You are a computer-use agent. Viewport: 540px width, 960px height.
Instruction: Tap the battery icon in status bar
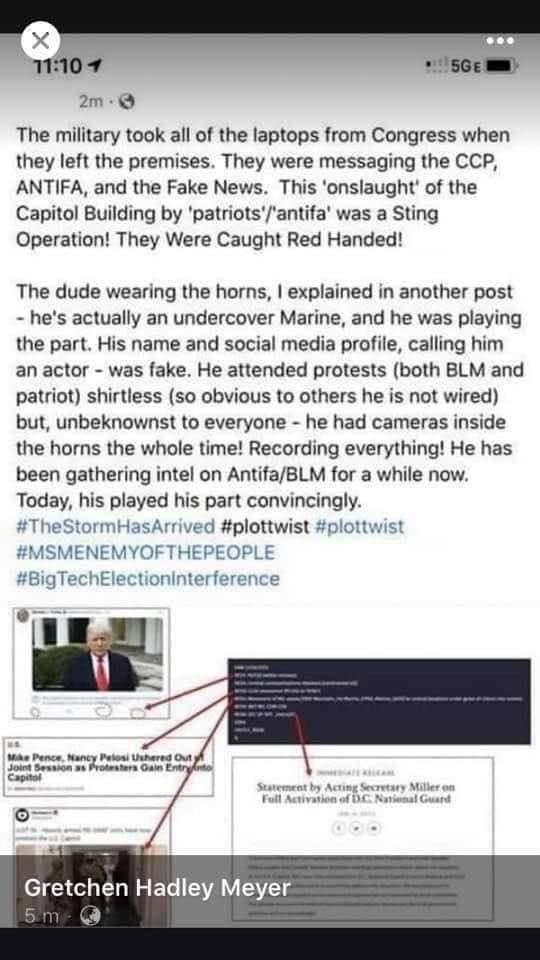pos(501,66)
